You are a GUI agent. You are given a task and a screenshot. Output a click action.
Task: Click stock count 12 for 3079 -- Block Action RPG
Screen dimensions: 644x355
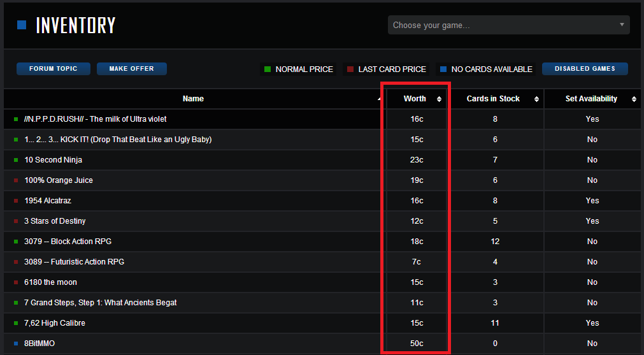[495, 242]
